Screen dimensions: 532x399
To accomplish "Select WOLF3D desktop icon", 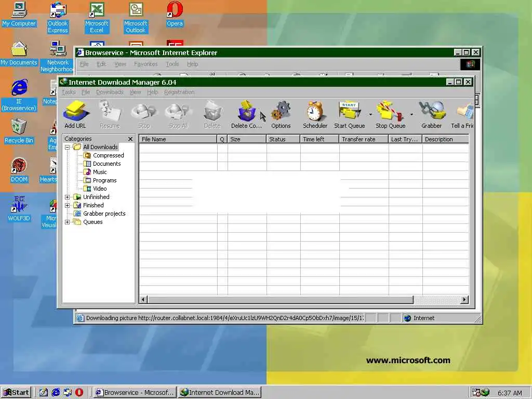I will point(19,209).
